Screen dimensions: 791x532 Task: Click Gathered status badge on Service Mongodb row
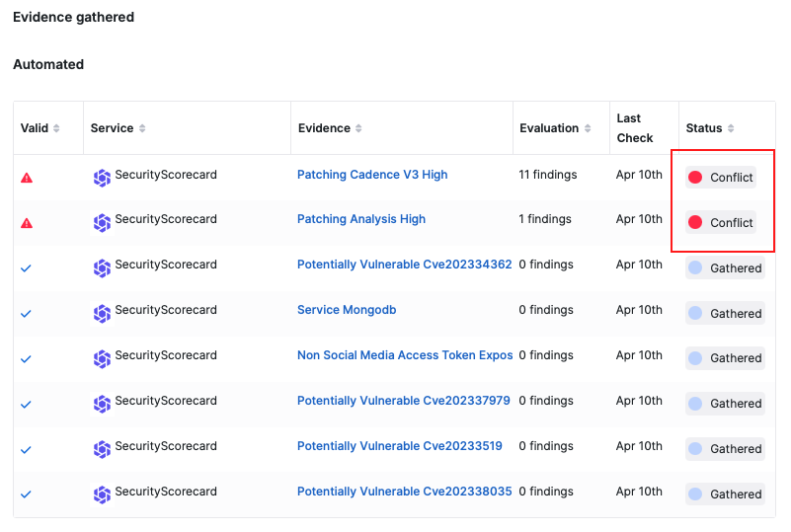point(725,313)
